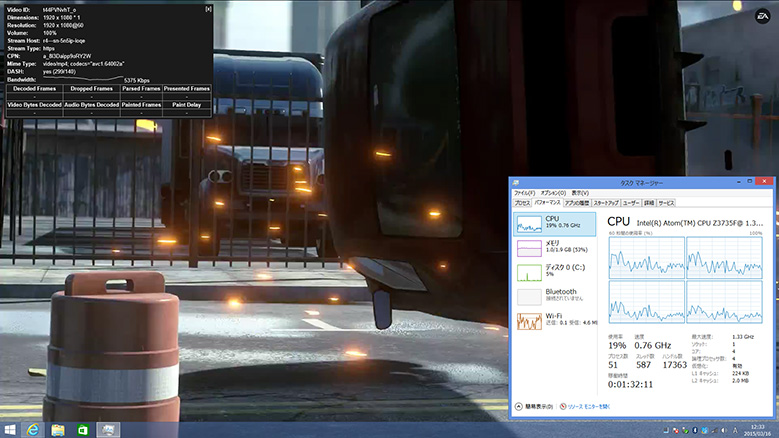779x438 pixels.
Task: Click the 2.0 MB L2 cache value
Action: pos(740,380)
